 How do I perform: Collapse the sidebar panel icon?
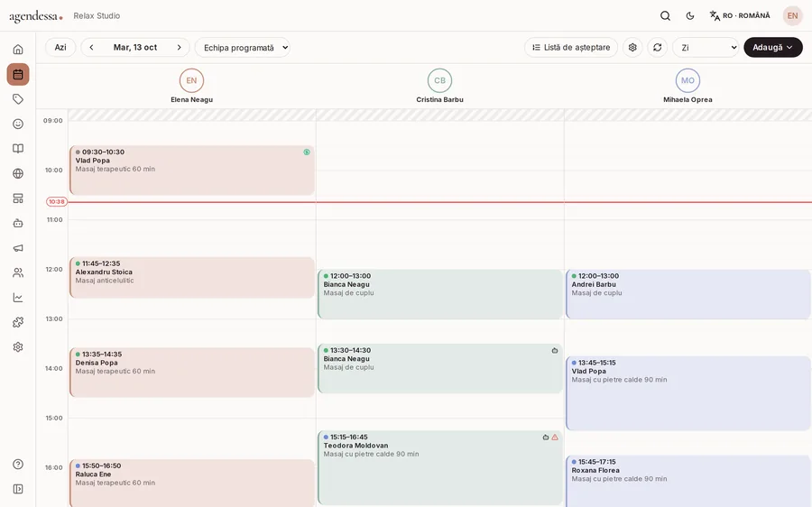pos(18,489)
